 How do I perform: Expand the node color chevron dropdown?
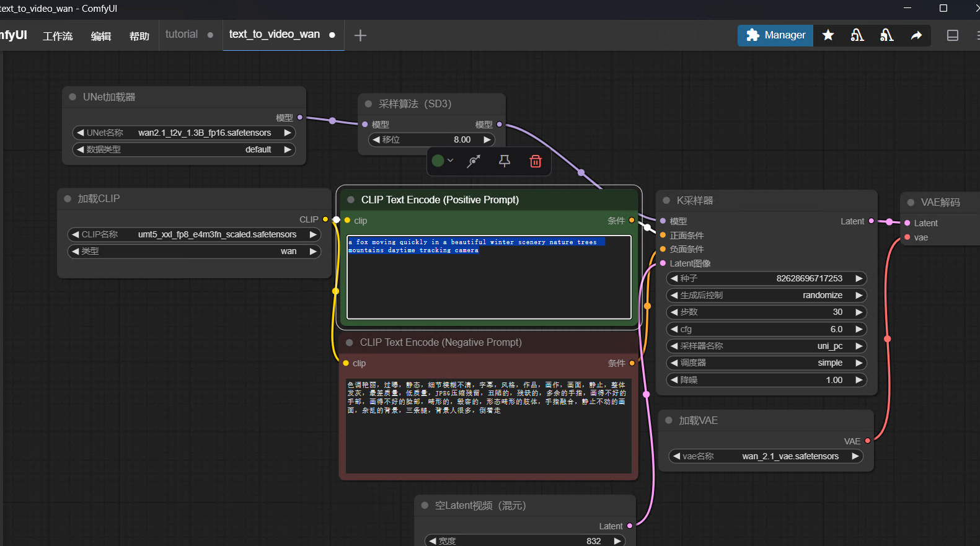(451, 161)
